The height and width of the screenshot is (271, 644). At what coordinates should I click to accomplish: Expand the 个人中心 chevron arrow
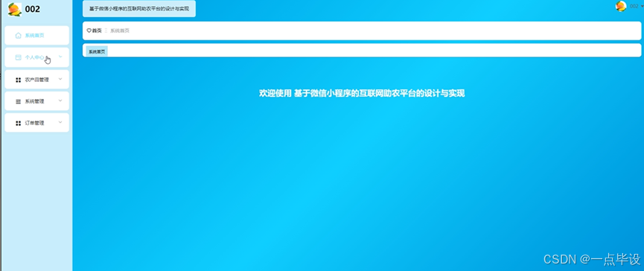[x=60, y=57]
